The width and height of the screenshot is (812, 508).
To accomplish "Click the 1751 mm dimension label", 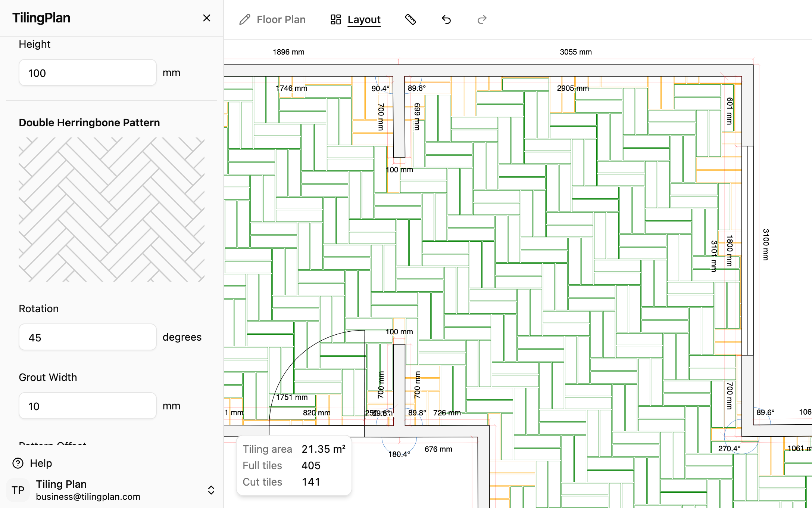I will (x=292, y=397).
